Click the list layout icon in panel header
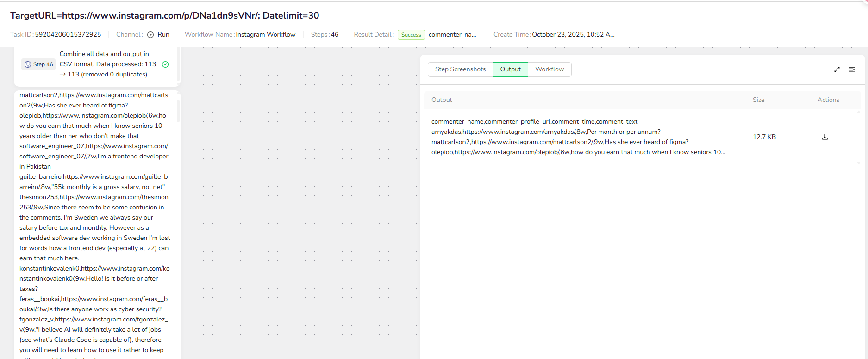The width and height of the screenshot is (868, 359). 851,69
